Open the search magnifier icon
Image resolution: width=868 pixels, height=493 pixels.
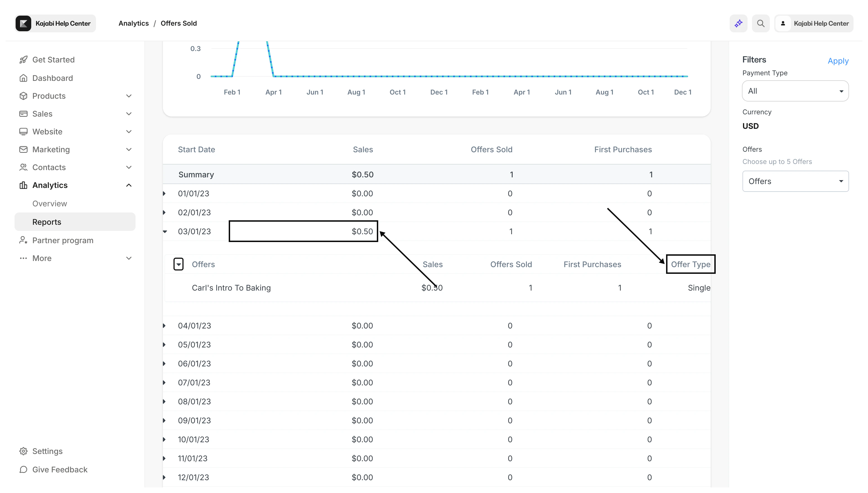pos(761,23)
